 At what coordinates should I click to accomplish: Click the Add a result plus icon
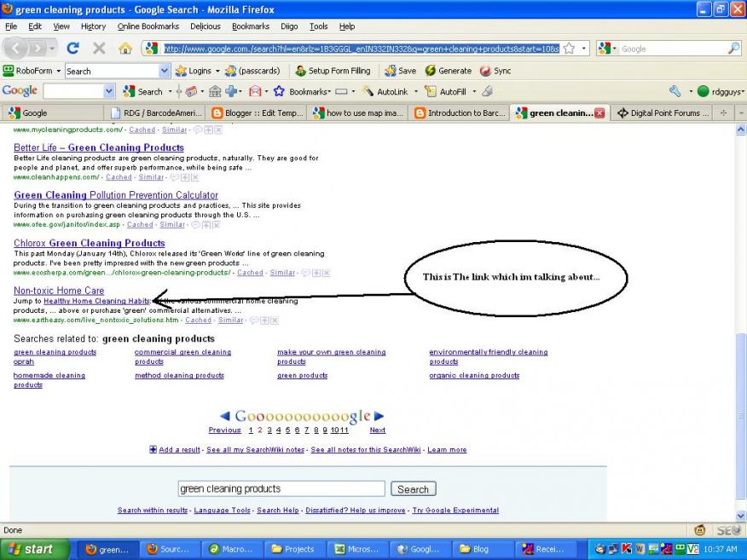(153, 449)
